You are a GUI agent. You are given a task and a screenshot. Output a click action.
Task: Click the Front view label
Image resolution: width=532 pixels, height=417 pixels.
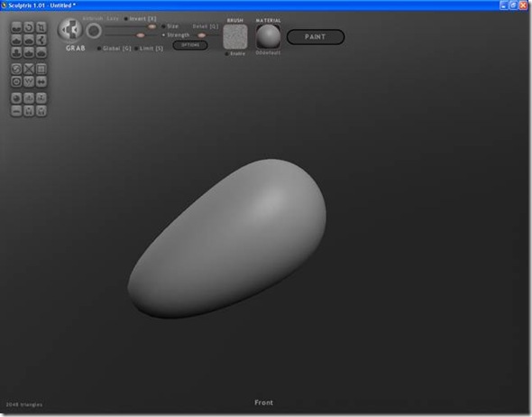tap(263, 403)
